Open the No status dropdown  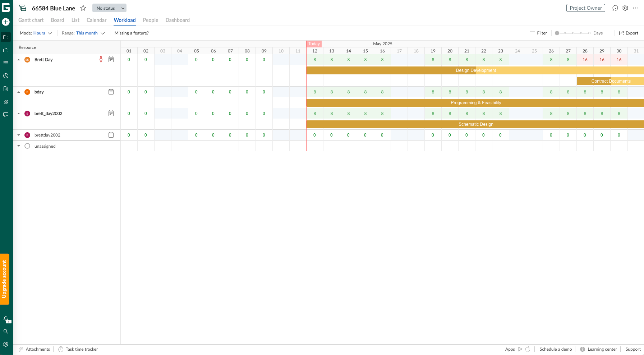coord(109,8)
